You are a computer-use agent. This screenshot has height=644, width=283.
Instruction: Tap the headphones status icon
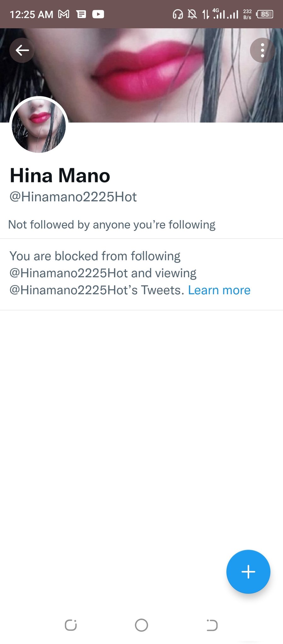click(178, 14)
